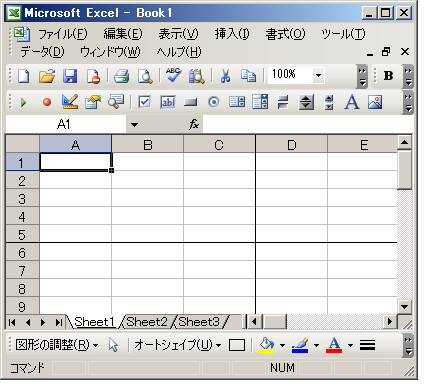Expand formatting toolbar options beside Bold
438x390 pixels.
[x=408, y=77]
